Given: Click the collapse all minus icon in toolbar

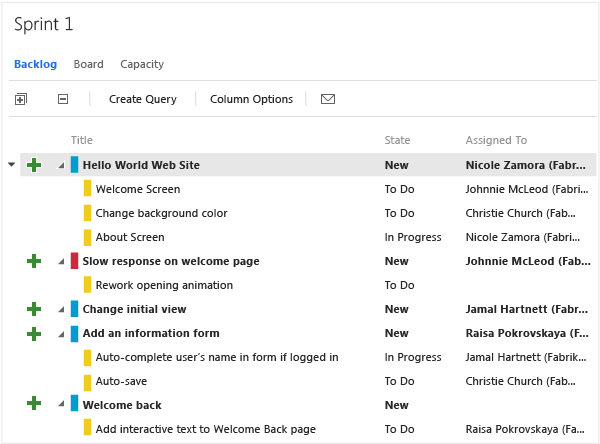Looking at the screenshot, I should pos(63,99).
